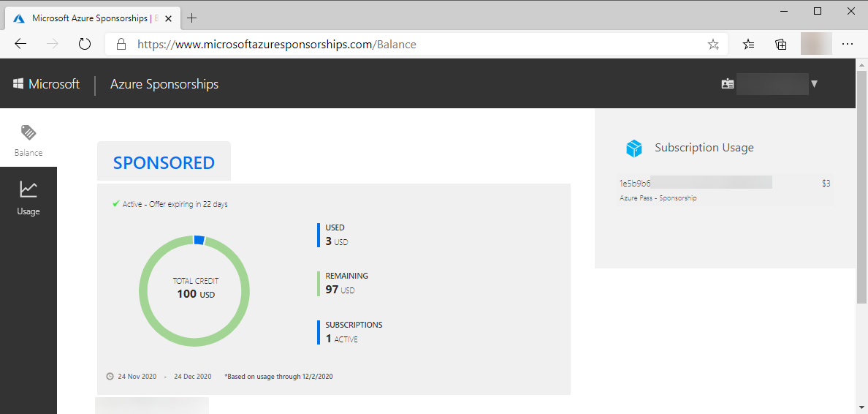The width and height of the screenshot is (868, 414).
Task: Click the address bar URL
Action: click(x=277, y=45)
